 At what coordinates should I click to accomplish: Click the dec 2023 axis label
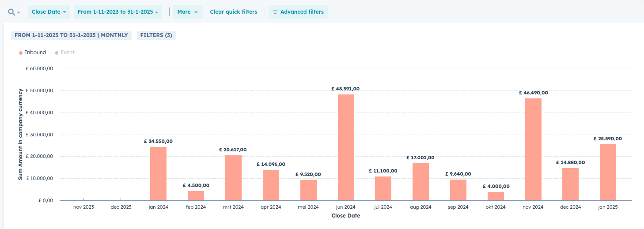coord(121,207)
